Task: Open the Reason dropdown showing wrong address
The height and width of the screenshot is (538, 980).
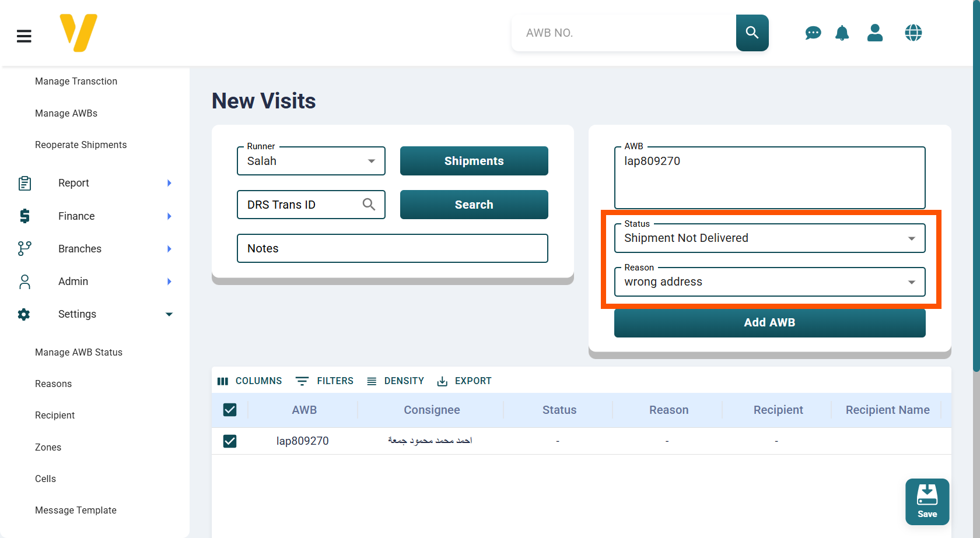Action: (769, 282)
